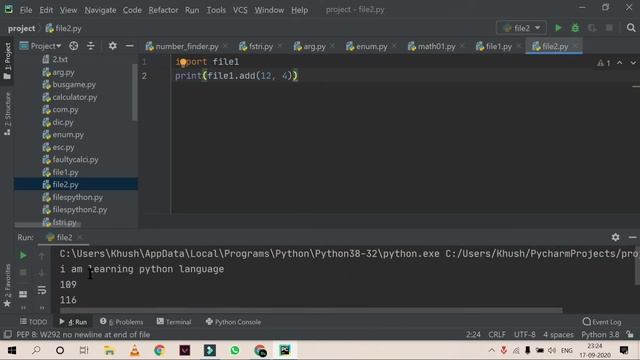Switch to number_finder.py editor tab
Viewport: 640px width, 360px height.
point(187,47)
